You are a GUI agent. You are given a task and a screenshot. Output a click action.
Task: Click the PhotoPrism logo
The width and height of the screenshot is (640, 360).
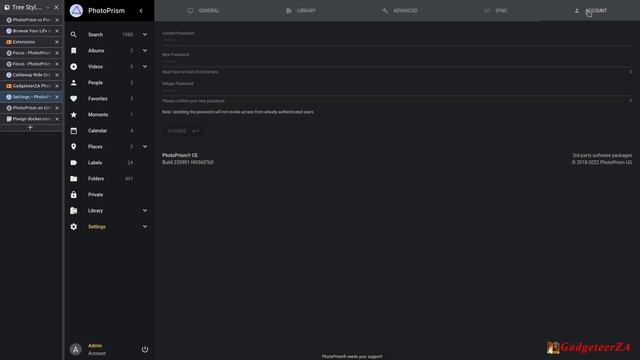[x=76, y=11]
